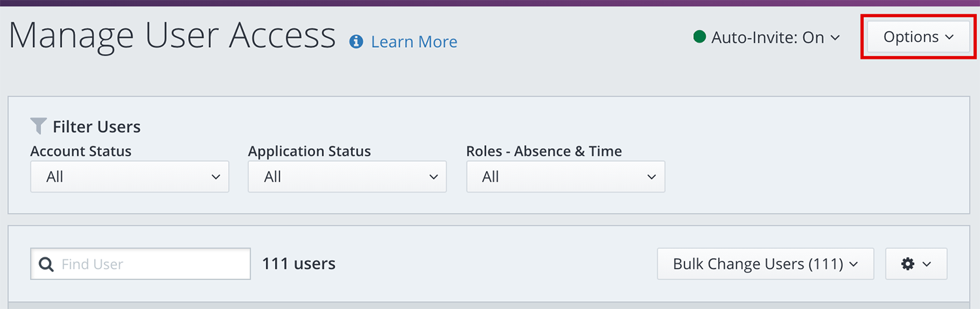Viewport: 980px width, 309px height.
Task: Click the chevron arrow beside the gear icon
Action: 926,265
